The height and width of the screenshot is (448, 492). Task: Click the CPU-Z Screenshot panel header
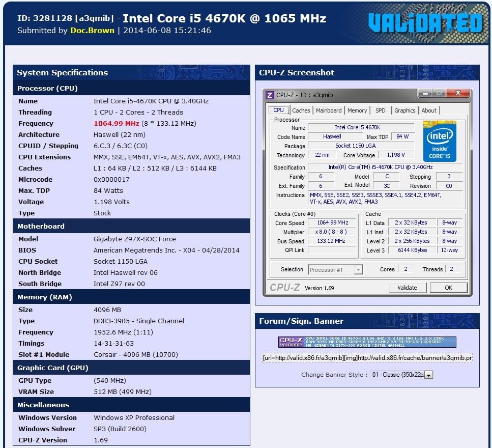[x=367, y=72]
